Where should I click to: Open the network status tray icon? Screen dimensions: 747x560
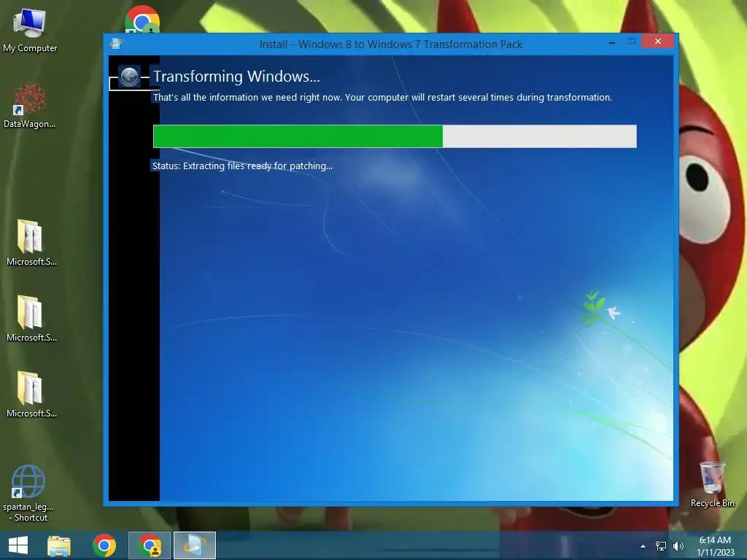[x=661, y=546]
